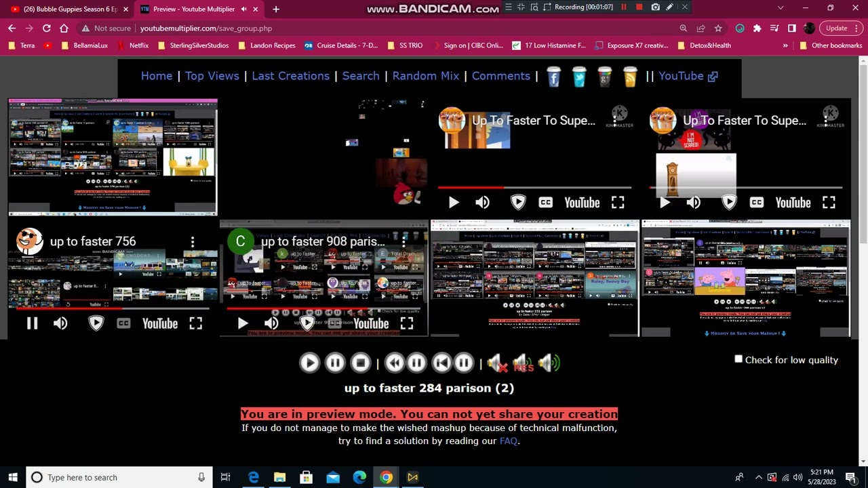Open the Windows Start menu

coord(12,477)
